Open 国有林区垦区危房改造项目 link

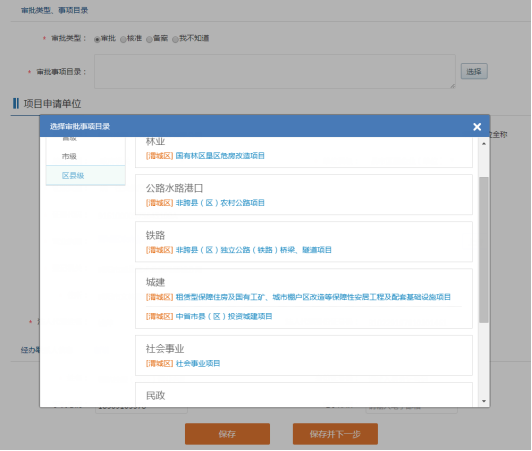[x=220, y=156]
